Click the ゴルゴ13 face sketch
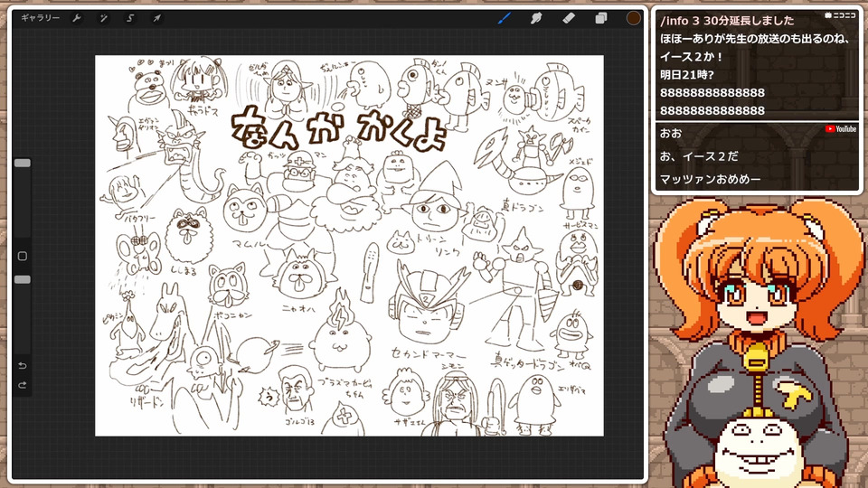 [295, 389]
